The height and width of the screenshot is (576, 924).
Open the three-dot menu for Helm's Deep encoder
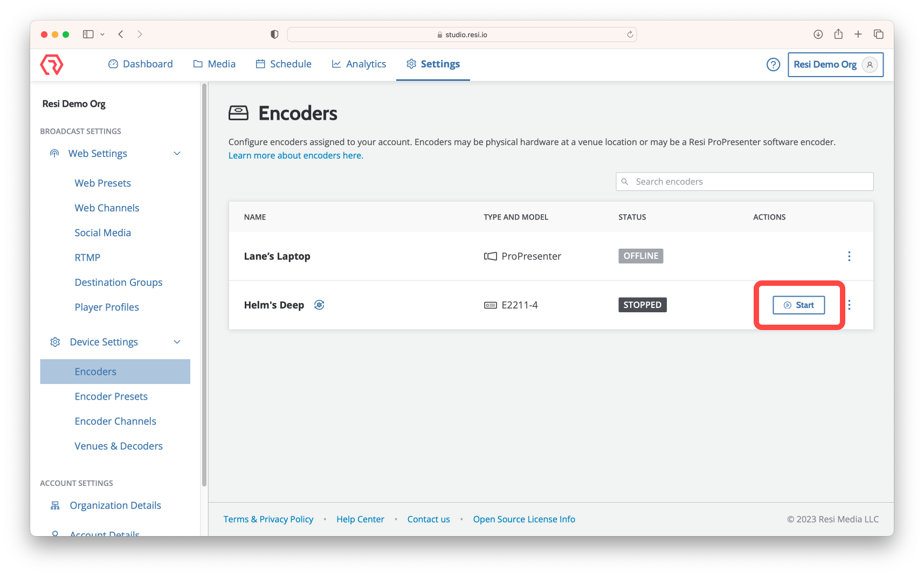point(849,305)
